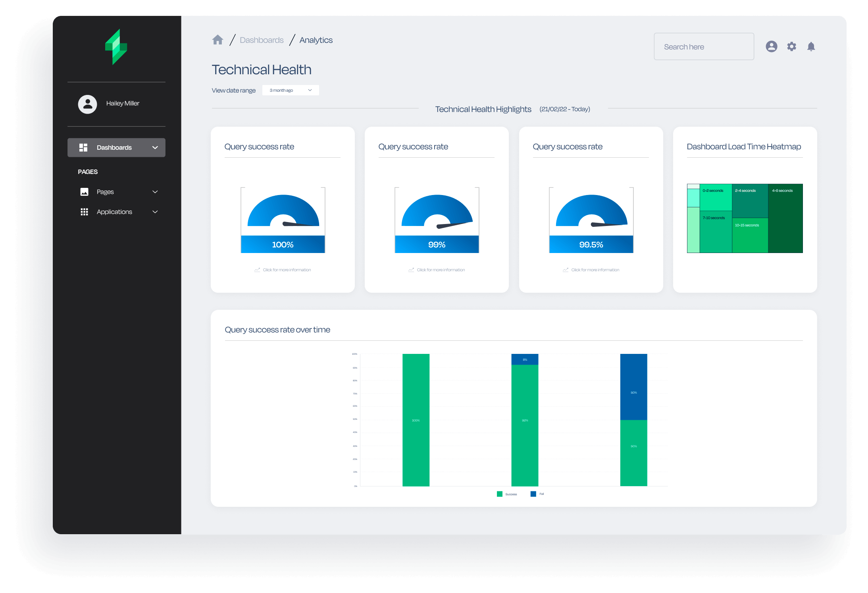Click the Pages image thumbnail icon

[x=85, y=191]
